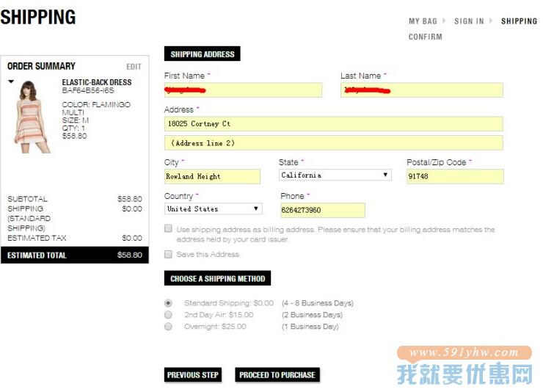543x392 pixels.
Task: Click the Postal/Zip Code field 91748
Action: [x=455, y=176]
